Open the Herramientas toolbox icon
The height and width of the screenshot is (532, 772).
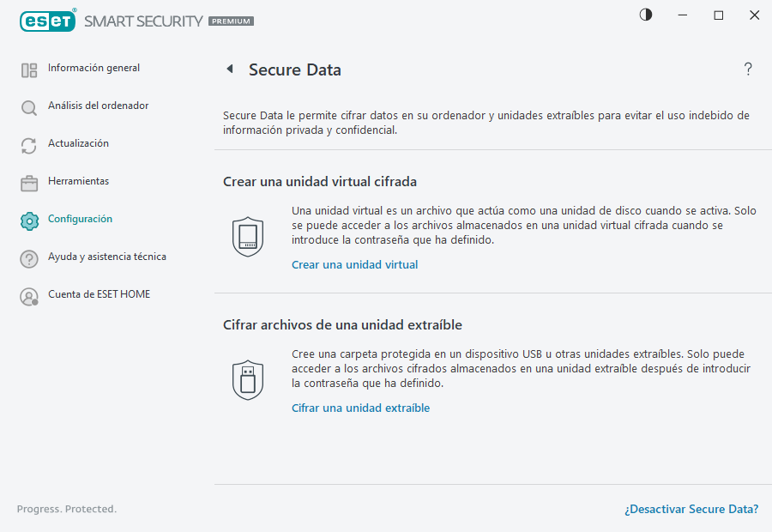click(28, 181)
